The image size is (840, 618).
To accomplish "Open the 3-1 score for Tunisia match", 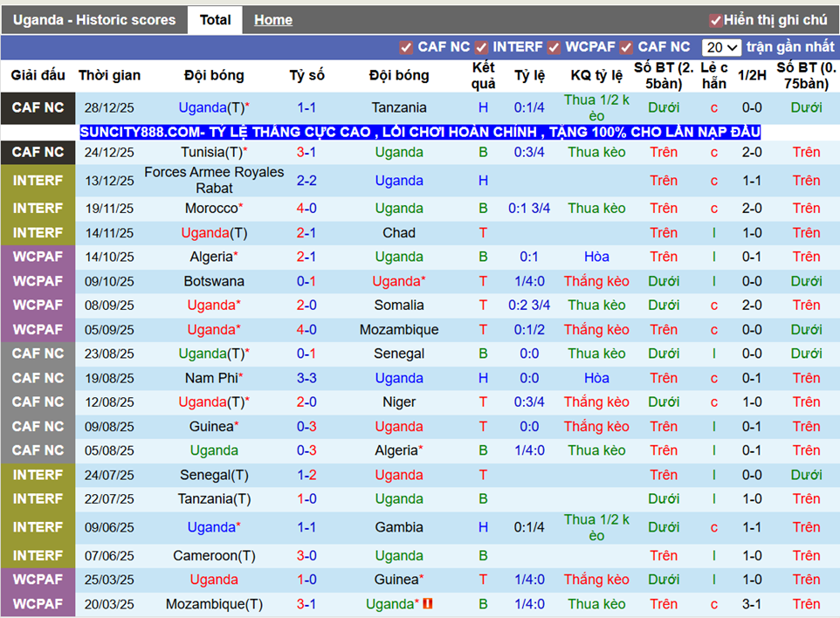I will pyautogui.click(x=306, y=152).
